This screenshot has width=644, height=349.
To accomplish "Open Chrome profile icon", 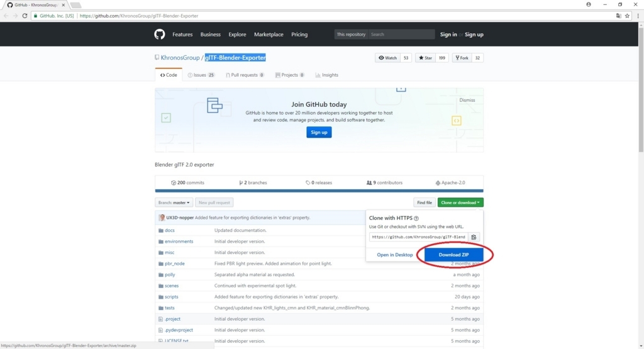I will point(589,4).
